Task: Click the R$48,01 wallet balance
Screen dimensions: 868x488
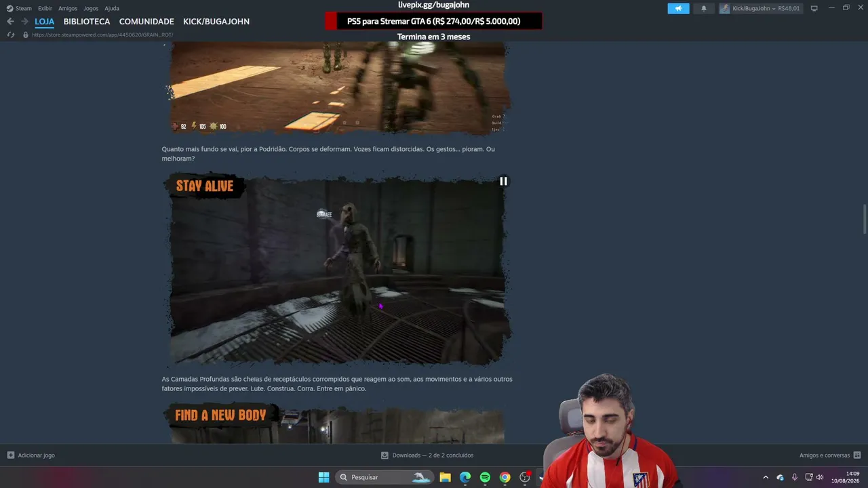Action: coord(789,8)
